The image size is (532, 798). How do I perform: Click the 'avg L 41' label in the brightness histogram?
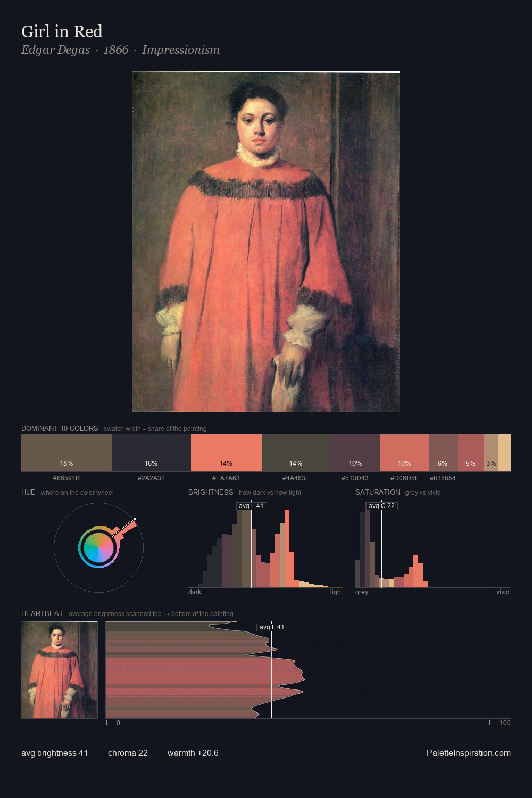coord(251,506)
